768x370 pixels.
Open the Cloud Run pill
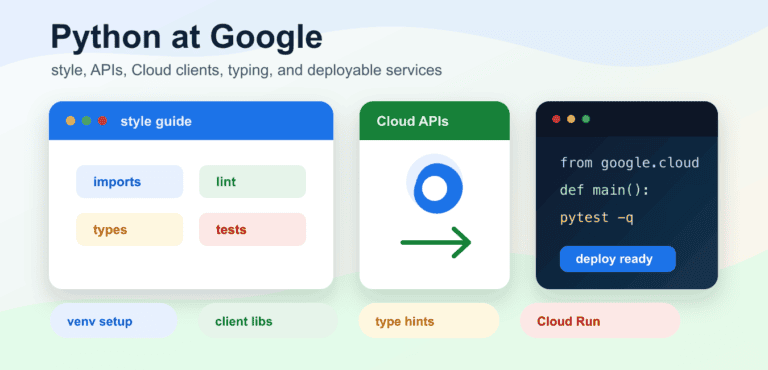tap(600, 321)
